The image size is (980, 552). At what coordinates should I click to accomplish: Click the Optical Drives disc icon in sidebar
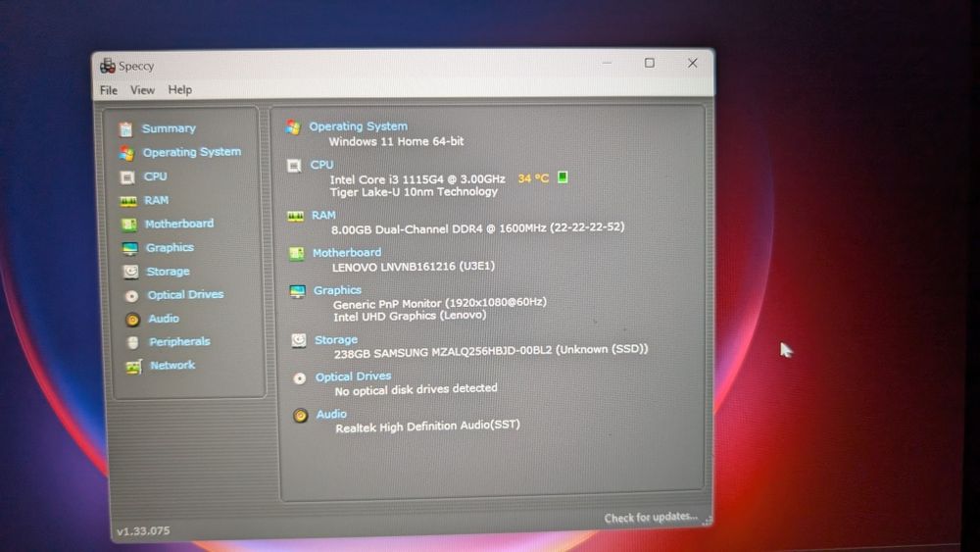[131, 295]
